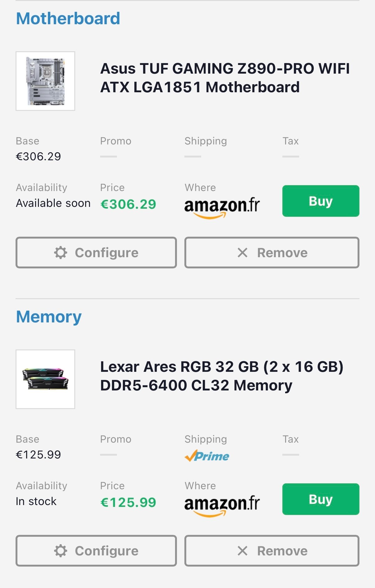375x588 pixels.
Task: Click the In stock availability text
Action: coord(36,501)
